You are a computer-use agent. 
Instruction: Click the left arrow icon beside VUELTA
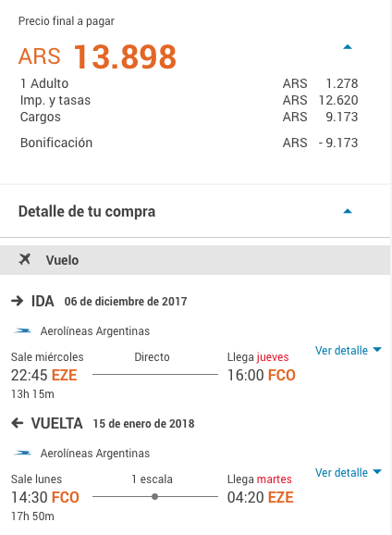coord(17,423)
